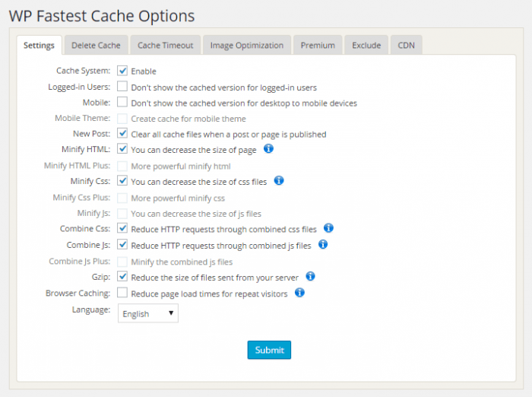Select the Settings tab
The height and width of the screenshot is (397, 532).
39,45
